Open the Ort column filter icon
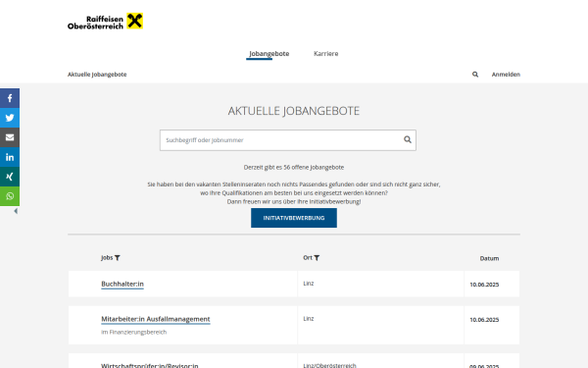Viewport: 588px width, 368px height. [x=317, y=258]
